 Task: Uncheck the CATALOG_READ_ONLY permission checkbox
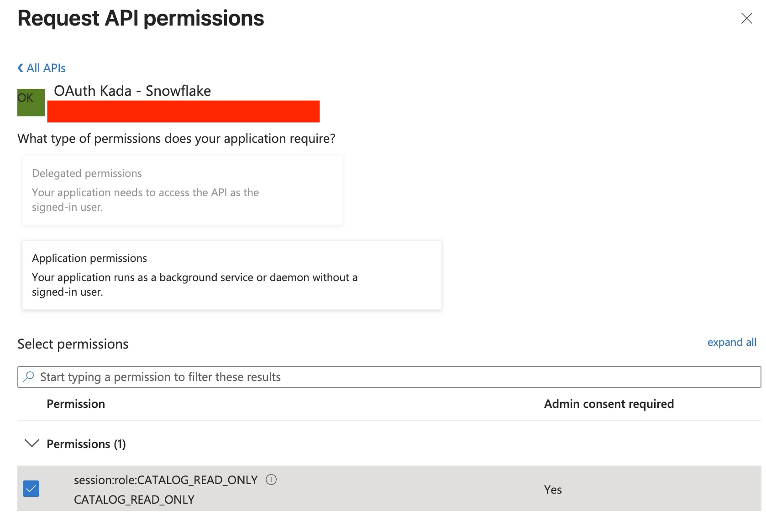click(31, 489)
